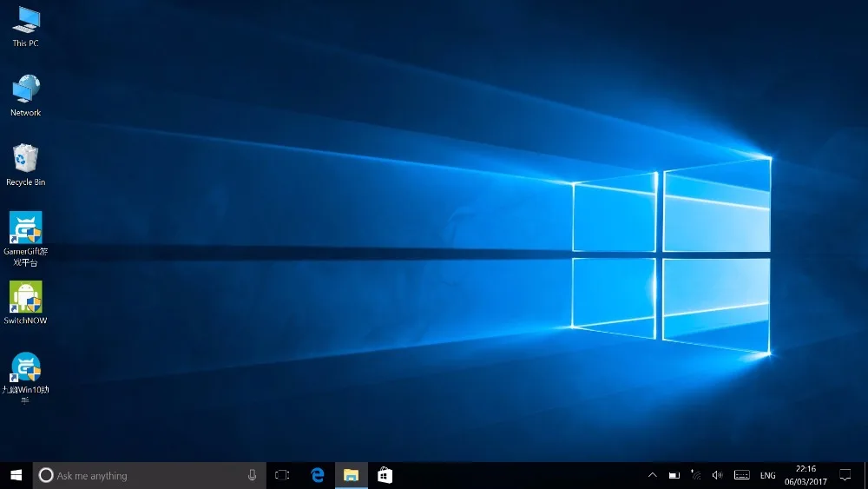
Task: Select the Recycle Bin icon
Action: coord(25,165)
